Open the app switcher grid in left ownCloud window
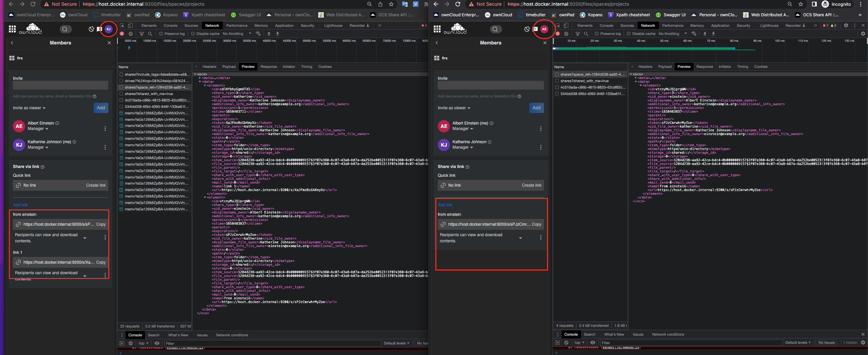The image size is (868, 355). coord(12,29)
